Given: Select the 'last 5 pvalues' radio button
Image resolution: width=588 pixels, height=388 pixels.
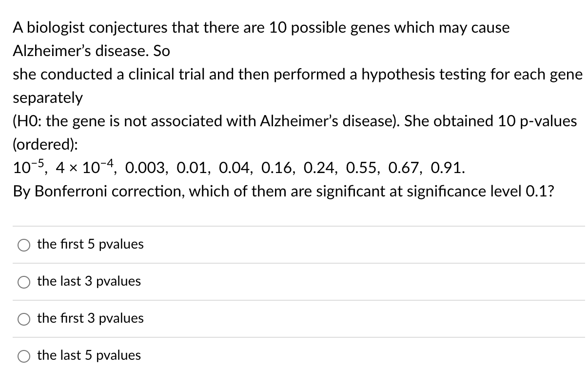Looking at the screenshot, I should tap(23, 356).
